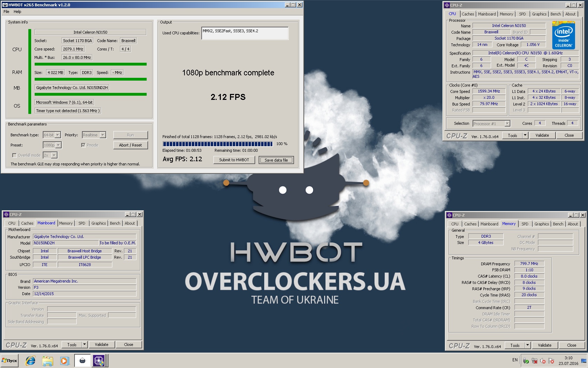588x368 pixels.
Task: Click the Command Rate 2T value
Action: 529,307
